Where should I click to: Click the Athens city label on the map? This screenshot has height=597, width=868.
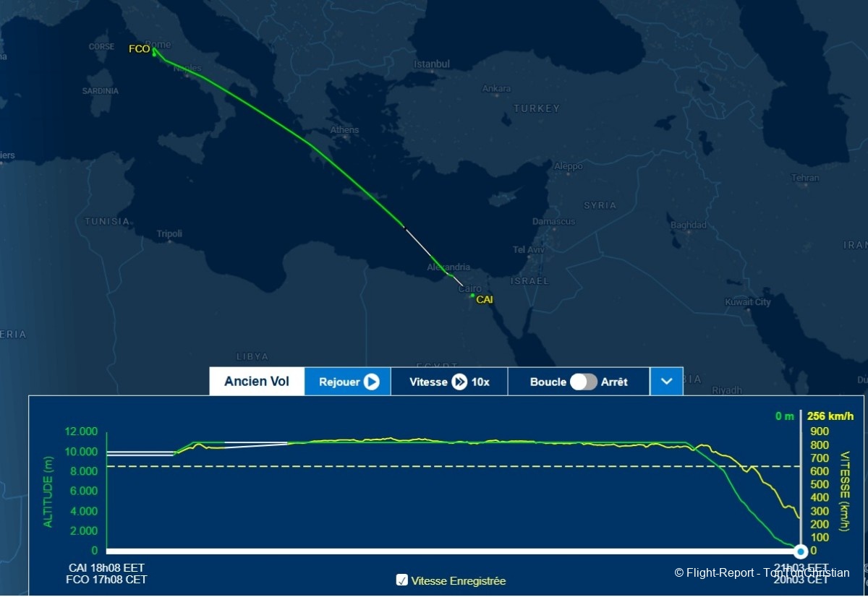tap(344, 130)
